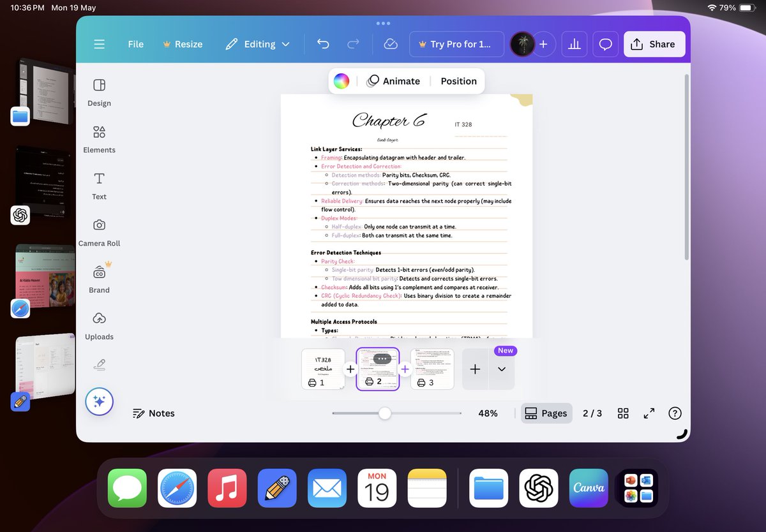Open the insights chart icon
The image size is (766, 532).
pyautogui.click(x=574, y=44)
